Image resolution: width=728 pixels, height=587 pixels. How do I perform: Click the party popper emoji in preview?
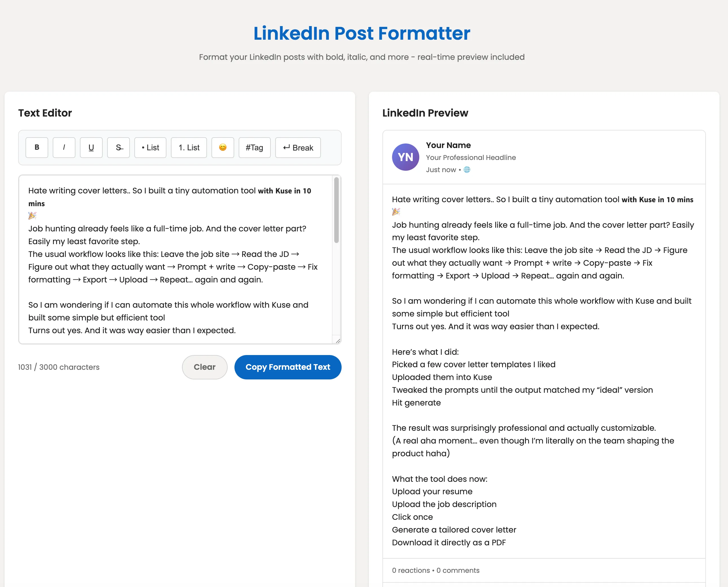tap(396, 212)
